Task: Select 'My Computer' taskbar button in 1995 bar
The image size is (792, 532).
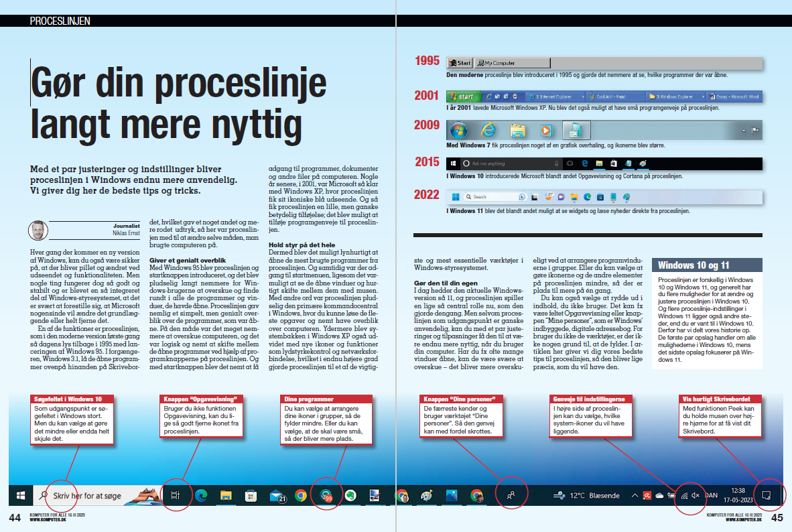Action: click(x=513, y=63)
